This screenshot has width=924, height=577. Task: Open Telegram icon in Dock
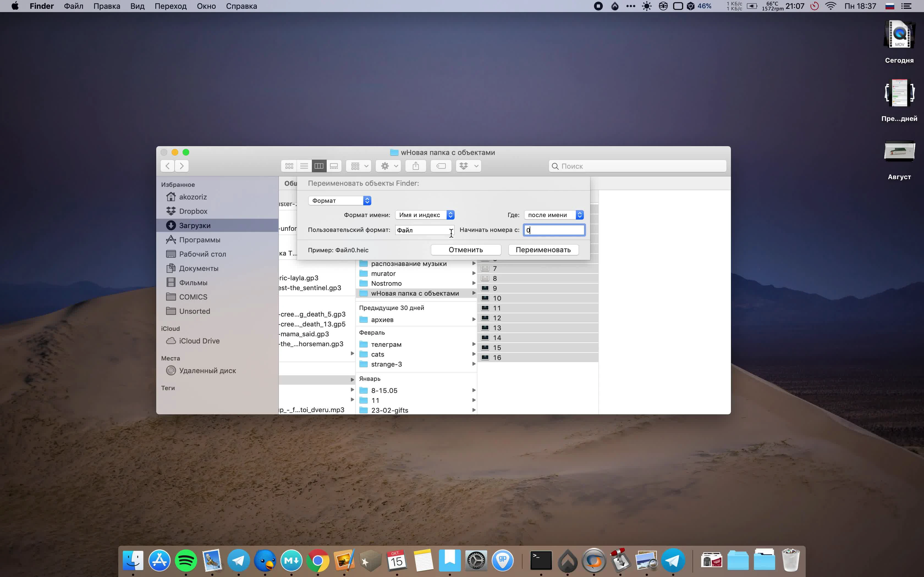[x=238, y=561]
